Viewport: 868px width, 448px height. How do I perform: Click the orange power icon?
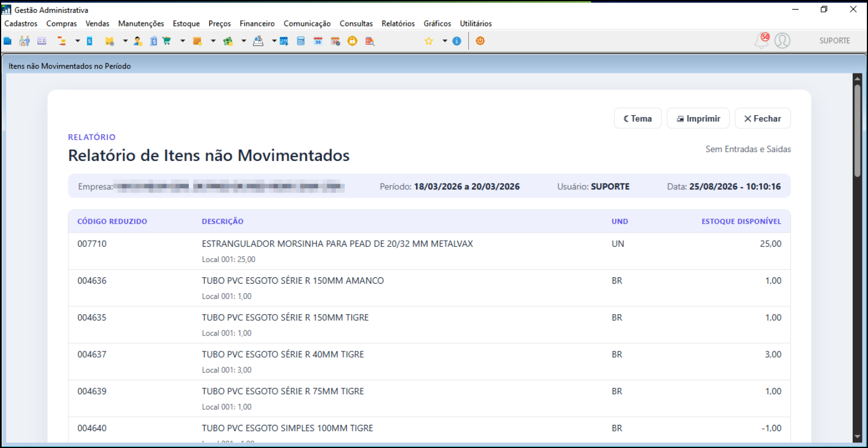(480, 41)
